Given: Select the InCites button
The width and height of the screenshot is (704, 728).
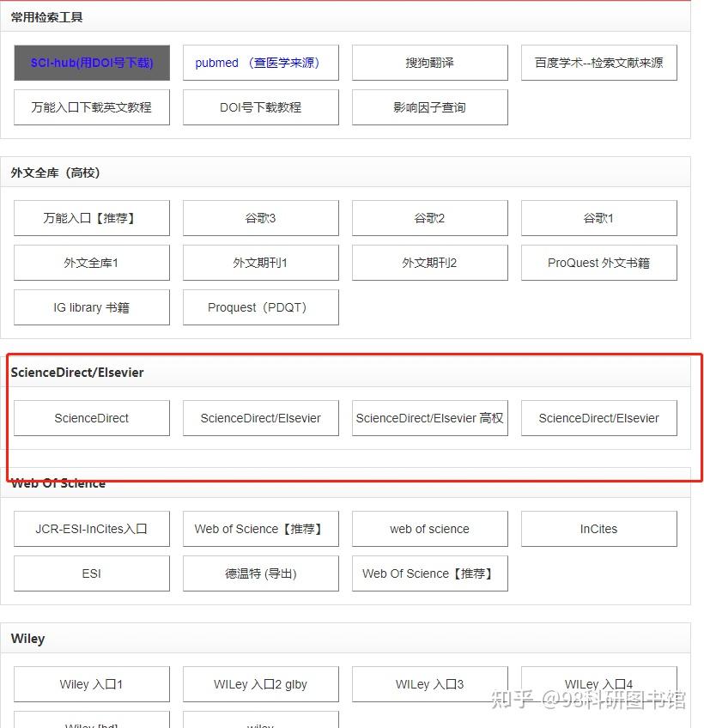Looking at the screenshot, I should click(x=598, y=529).
